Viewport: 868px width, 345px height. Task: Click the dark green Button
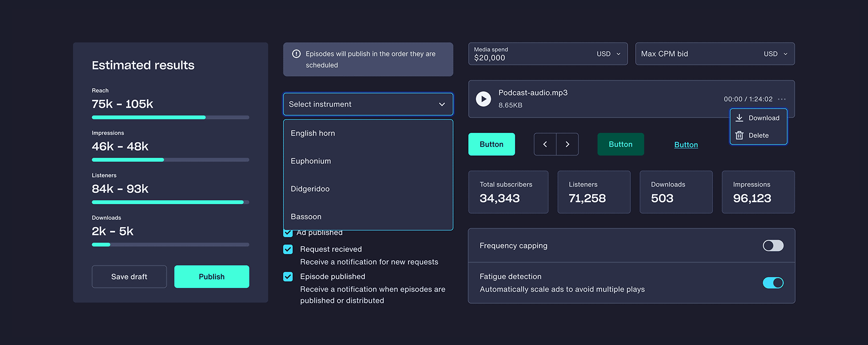coord(621,144)
